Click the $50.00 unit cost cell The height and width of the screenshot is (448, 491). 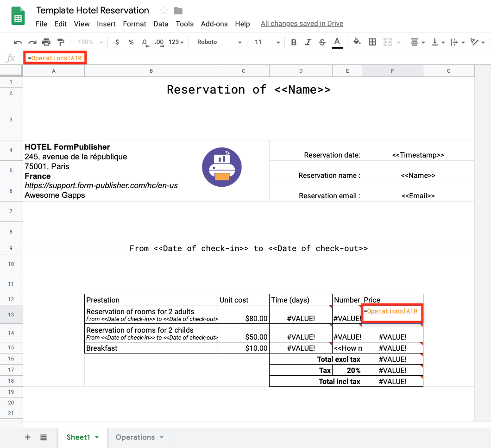tap(244, 333)
